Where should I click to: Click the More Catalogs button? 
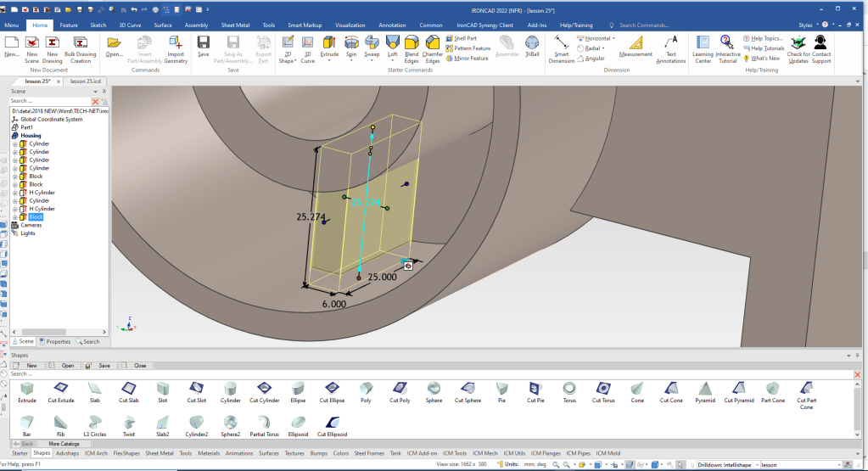pos(63,444)
